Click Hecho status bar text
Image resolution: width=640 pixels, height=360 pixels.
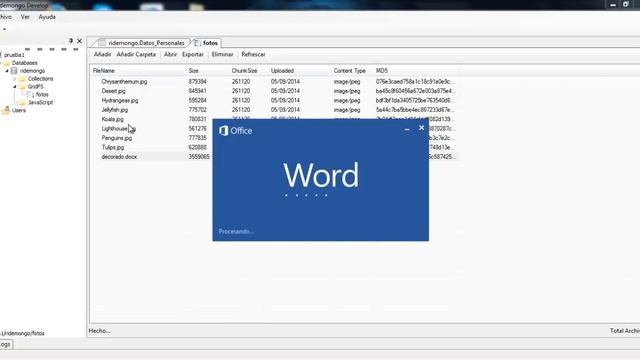99,331
